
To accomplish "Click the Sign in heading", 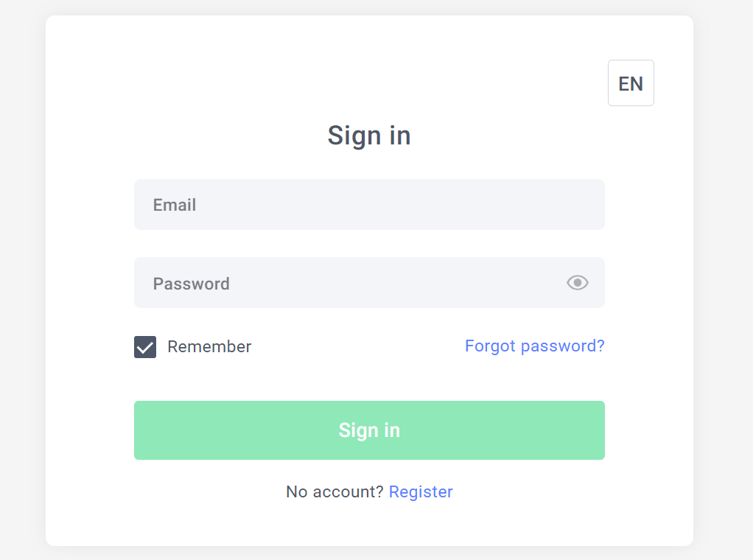I will click(369, 136).
